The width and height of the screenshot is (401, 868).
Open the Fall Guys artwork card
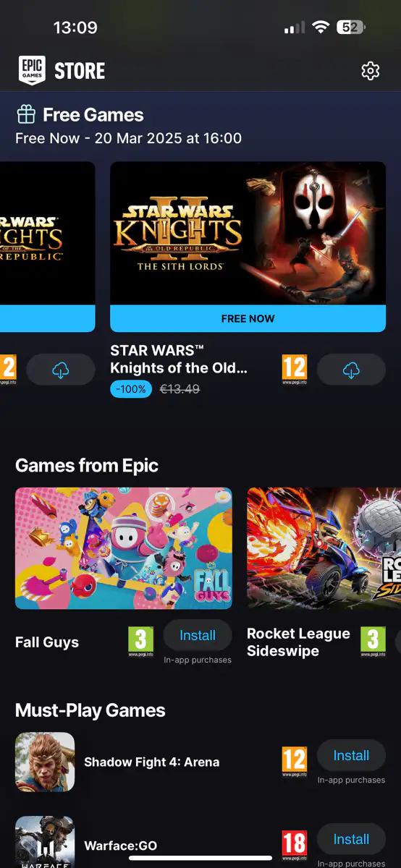[x=124, y=548]
